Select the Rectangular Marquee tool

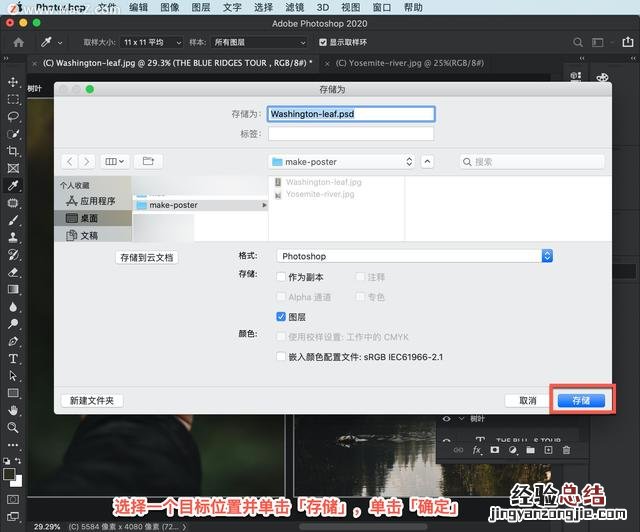[13, 100]
